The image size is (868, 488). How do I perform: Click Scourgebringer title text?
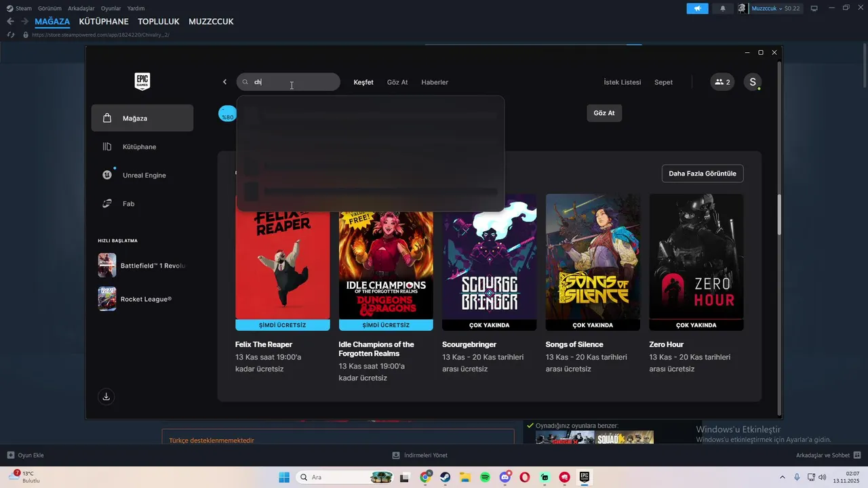tap(469, 344)
